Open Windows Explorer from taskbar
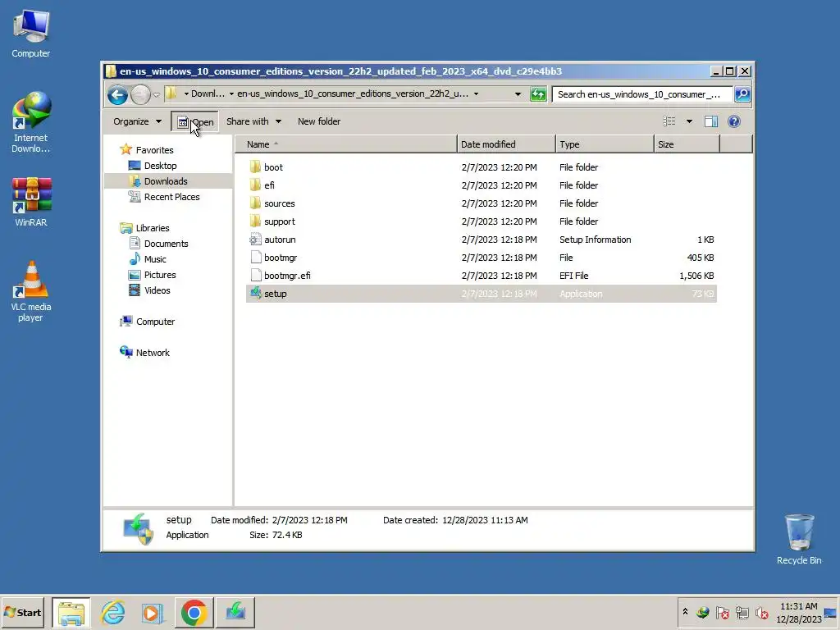This screenshot has height=630, width=840. [x=71, y=612]
